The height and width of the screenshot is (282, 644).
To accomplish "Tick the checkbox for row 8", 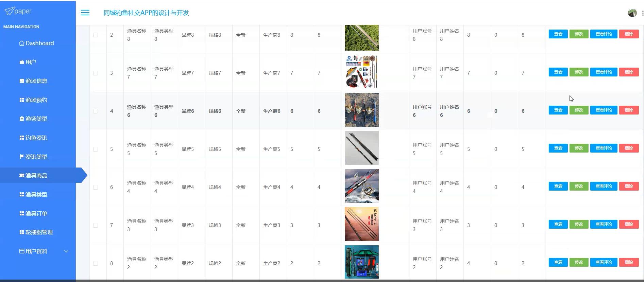I will 96,263.
